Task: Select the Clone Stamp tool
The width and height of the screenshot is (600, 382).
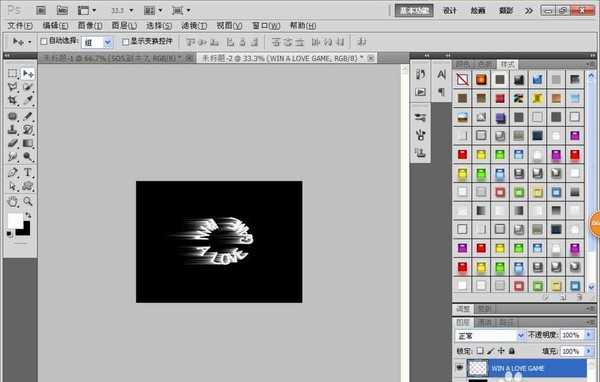Action: click(13, 129)
